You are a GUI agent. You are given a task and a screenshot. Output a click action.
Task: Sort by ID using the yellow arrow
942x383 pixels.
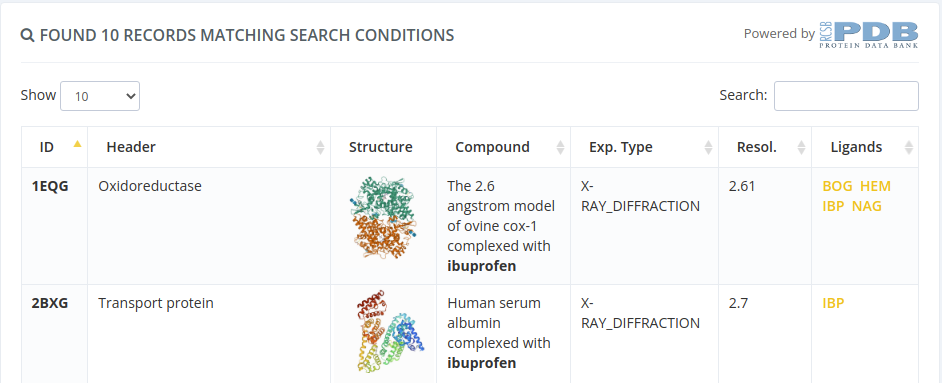click(77, 143)
